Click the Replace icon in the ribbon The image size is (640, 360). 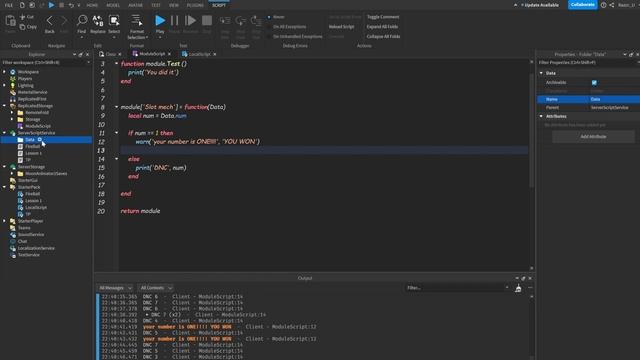98,20
